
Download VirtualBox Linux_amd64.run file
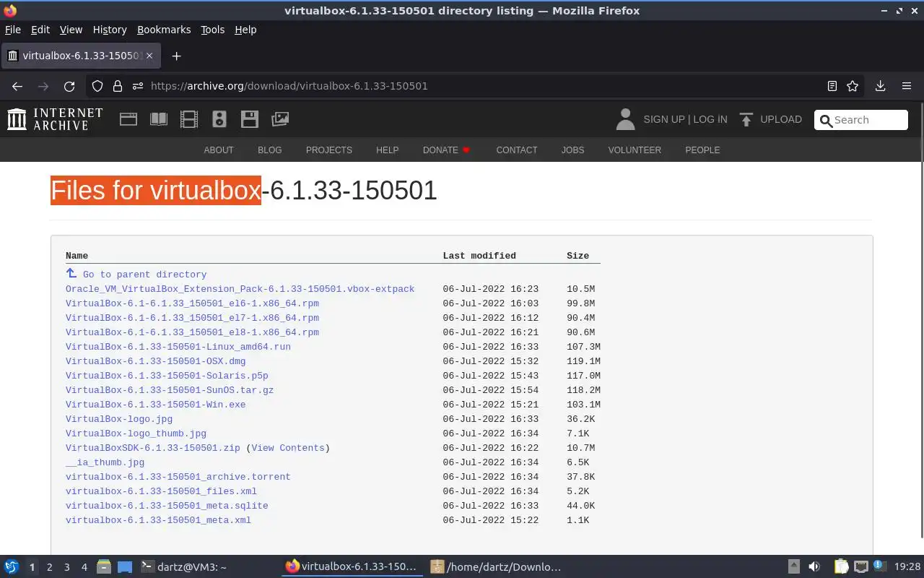point(178,347)
